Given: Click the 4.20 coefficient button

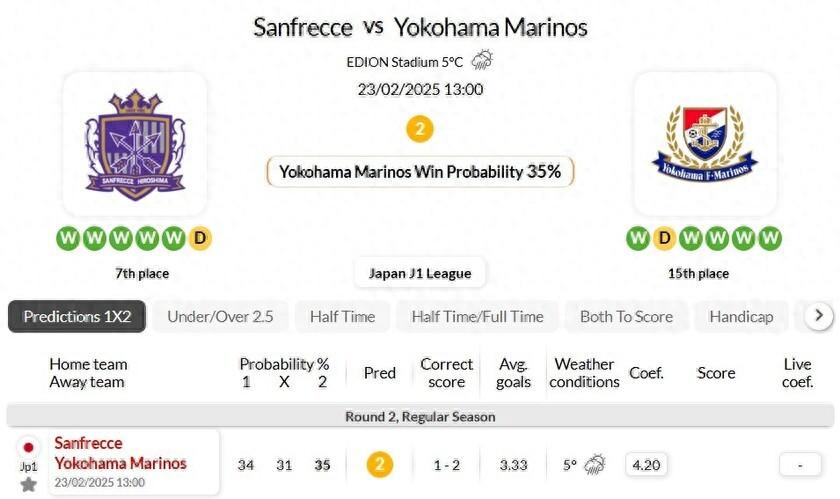Looking at the screenshot, I should [x=647, y=464].
